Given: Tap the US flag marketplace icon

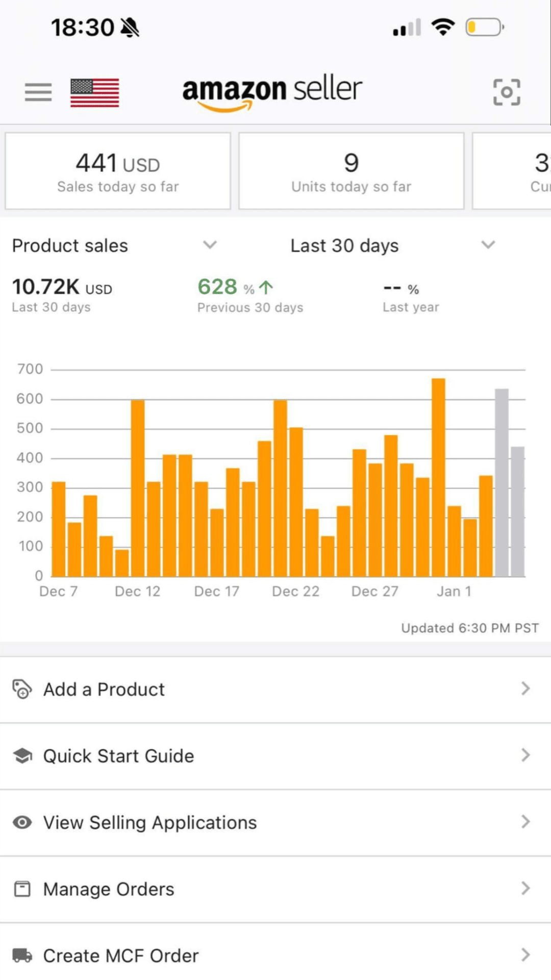Looking at the screenshot, I should point(94,92).
